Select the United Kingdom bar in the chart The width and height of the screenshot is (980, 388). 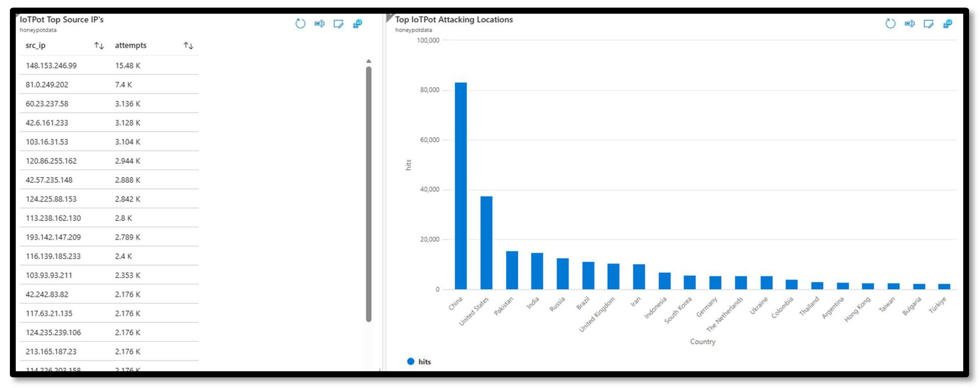click(x=613, y=276)
